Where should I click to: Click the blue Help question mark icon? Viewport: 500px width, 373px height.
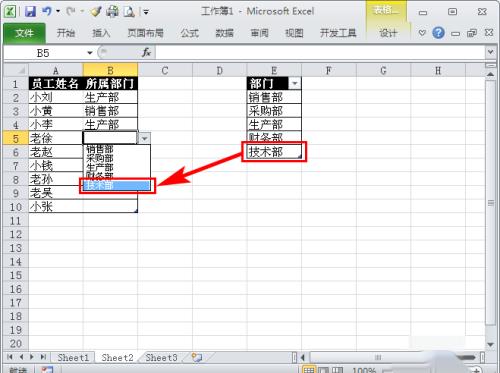(x=438, y=33)
